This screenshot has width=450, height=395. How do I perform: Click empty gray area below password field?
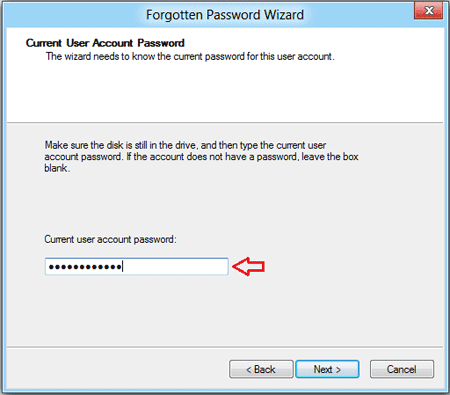tap(225, 310)
